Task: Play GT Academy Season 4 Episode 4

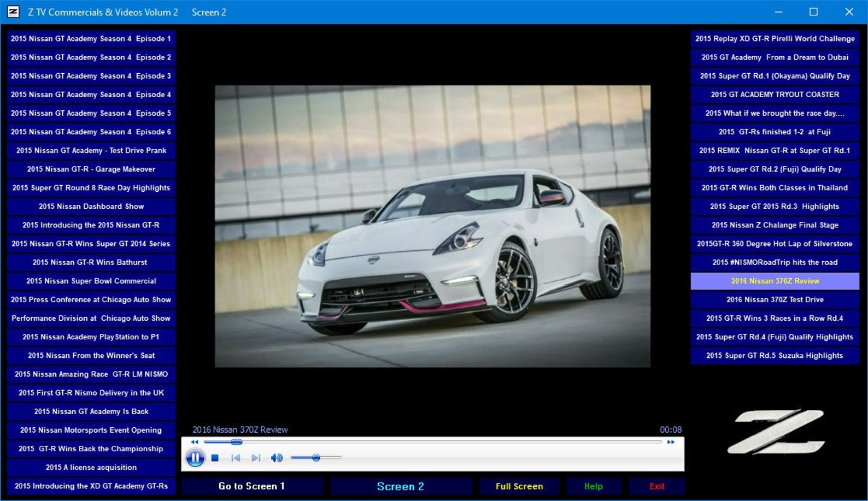Action: pos(91,95)
